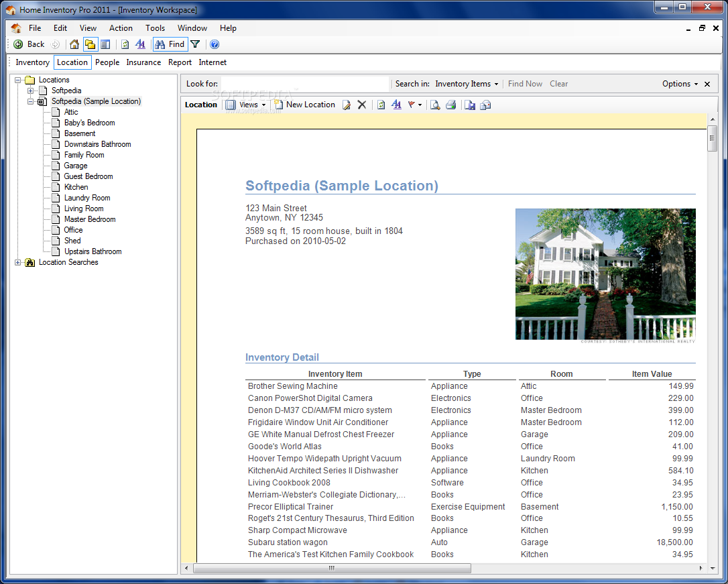Click the Views list icon
The image size is (728, 584).
(231, 105)
